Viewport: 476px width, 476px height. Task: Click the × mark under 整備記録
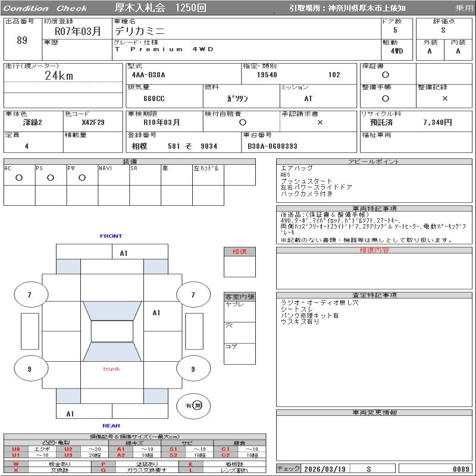444,98
